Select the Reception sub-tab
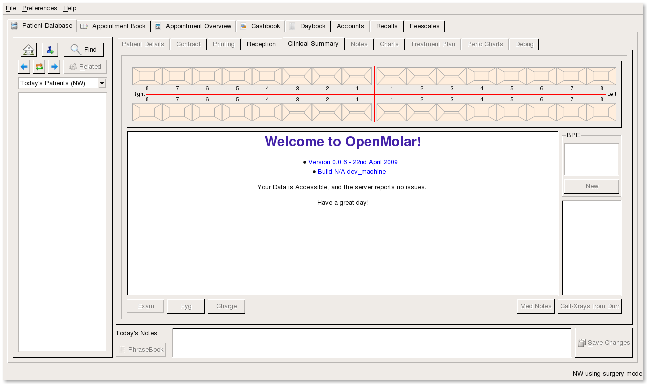 pos(261,44)
